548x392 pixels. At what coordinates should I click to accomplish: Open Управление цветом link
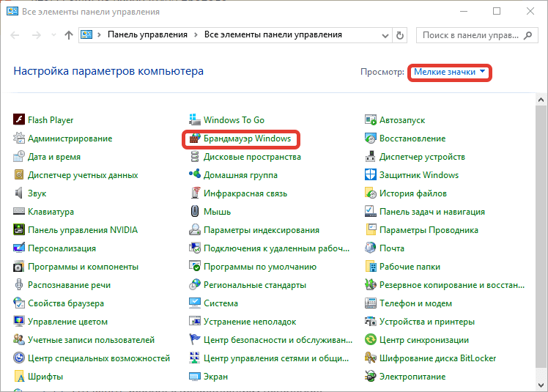pos(68,322)
